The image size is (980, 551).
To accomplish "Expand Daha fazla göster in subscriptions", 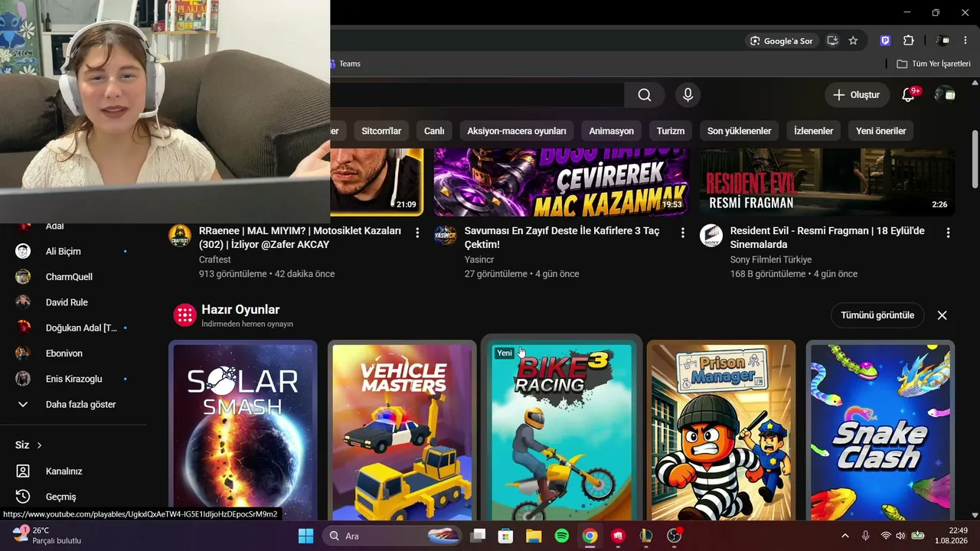I will (x=73, y=404).
